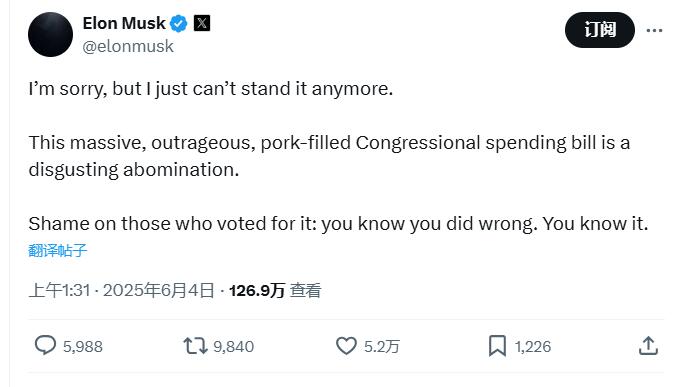Click the 1,226 bookmarks count
The height and width of the screenshot is (387, 674).
coord(533,347)
